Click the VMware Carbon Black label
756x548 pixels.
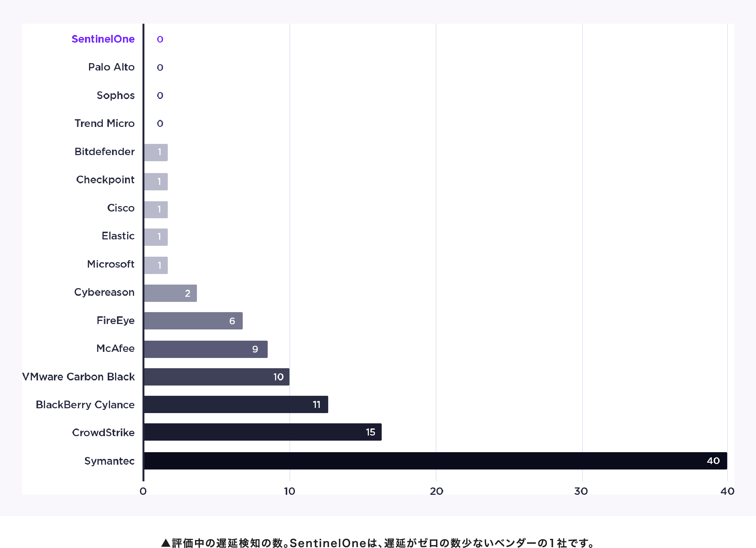tap(79, 377)
